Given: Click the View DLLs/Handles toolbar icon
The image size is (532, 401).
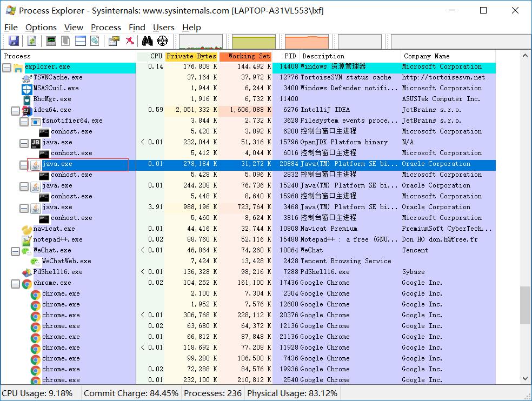Looking at the screenshot, I should coord(95,41).
